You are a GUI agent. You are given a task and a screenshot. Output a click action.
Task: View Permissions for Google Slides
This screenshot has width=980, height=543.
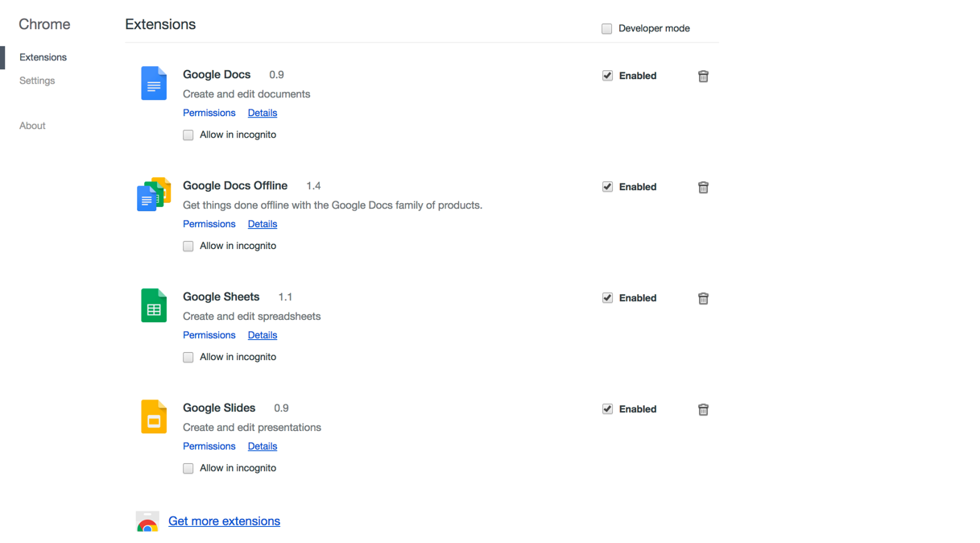209,446
